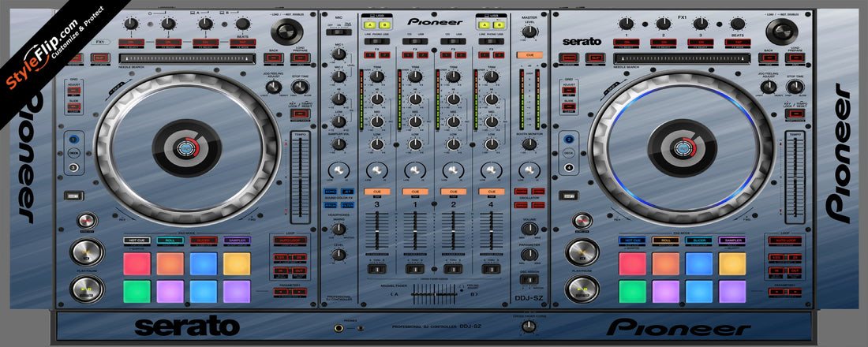Viewport: 868px width, 347px height.
Task: Activate the ECHO sound color FX
Action: pos(331,192)
